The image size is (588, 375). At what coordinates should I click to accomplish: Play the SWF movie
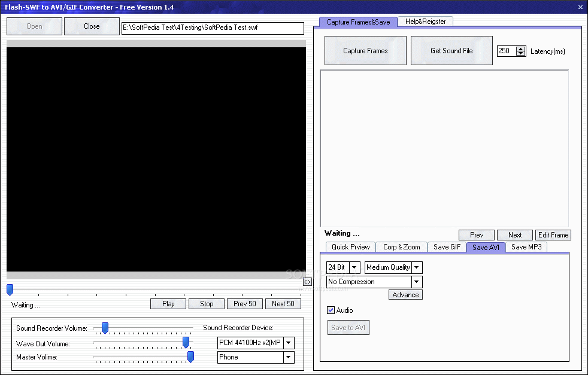tap(168, 304)
